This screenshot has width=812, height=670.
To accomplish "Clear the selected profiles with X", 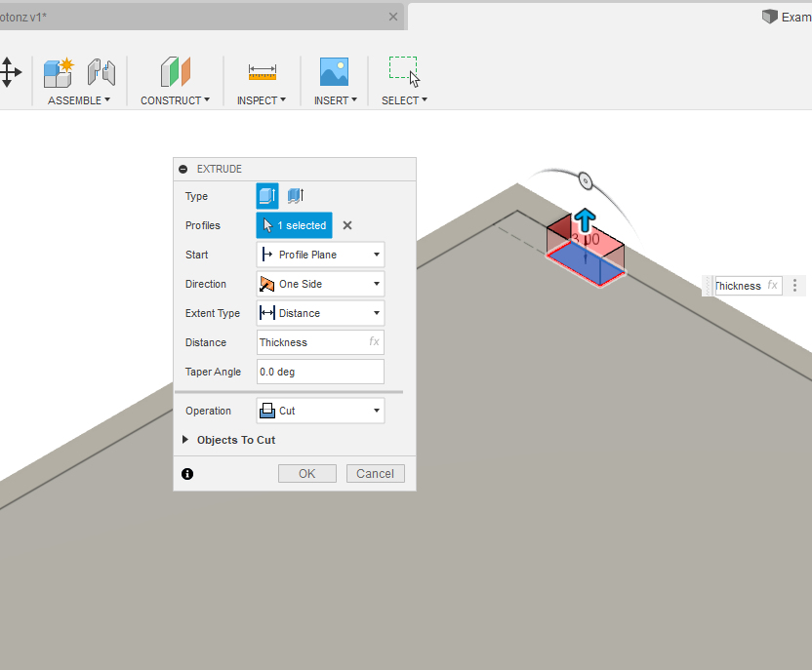I will (347, 225).
